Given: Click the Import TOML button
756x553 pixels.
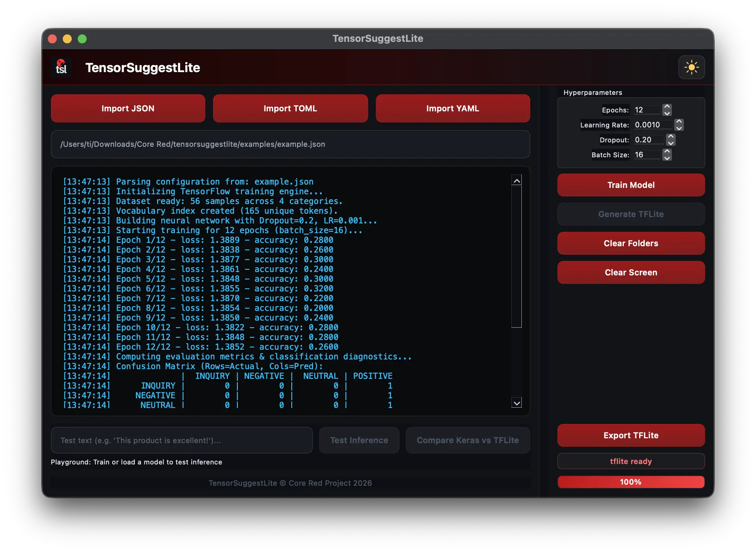Looking at the screenshot, I should [x=290, y=108].
